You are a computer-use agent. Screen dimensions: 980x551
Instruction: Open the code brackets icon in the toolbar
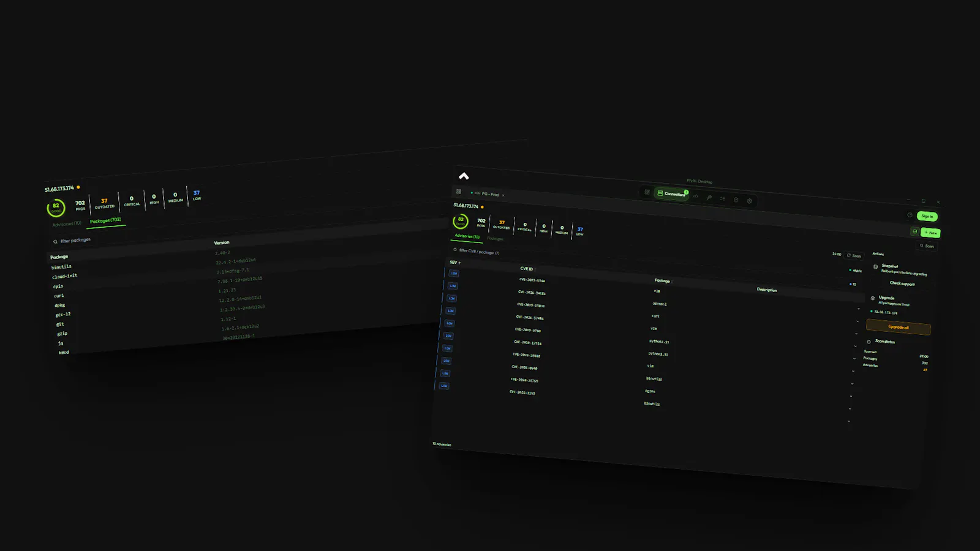[696, 196]
